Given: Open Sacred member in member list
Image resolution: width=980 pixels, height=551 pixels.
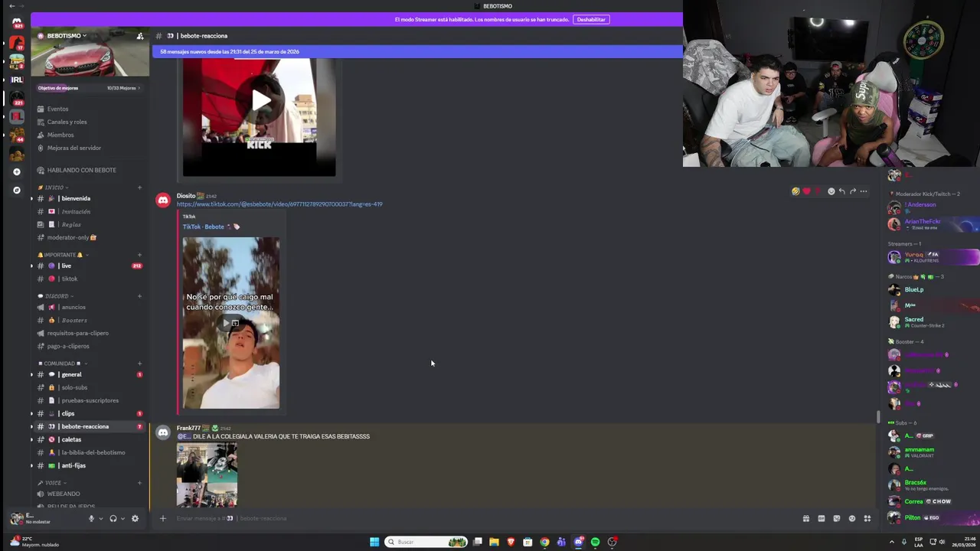Looking at the screenshot, I should point(933,321).
